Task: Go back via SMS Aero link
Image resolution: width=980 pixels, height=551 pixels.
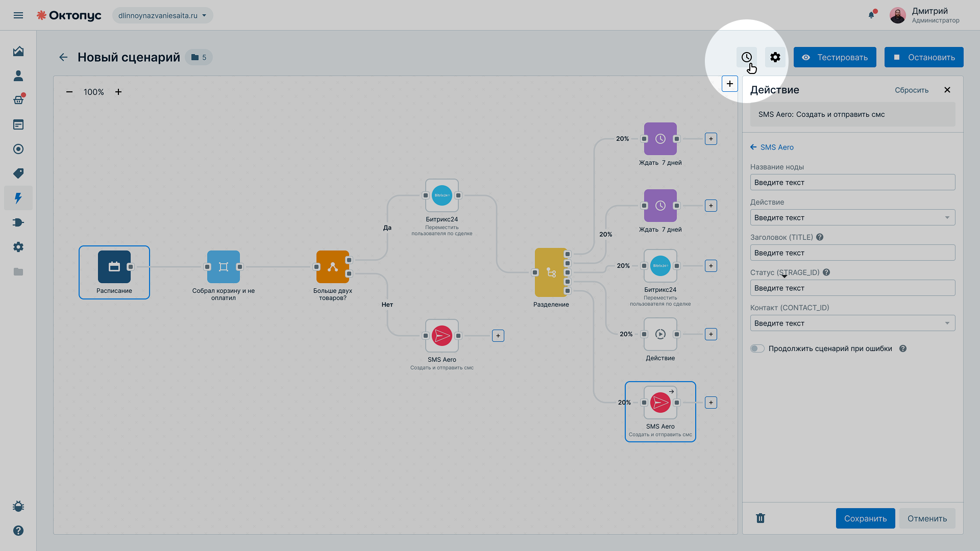Action: pos(772,147)
